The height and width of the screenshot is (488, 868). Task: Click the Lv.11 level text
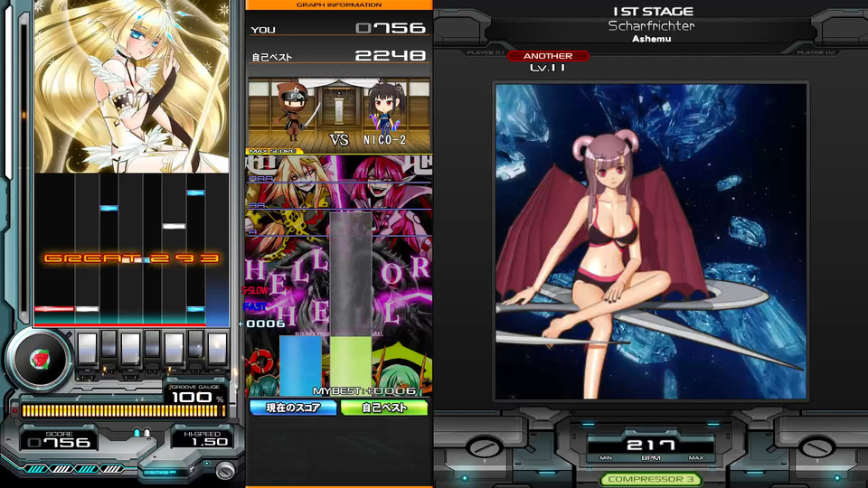pyautogui.click(x=548, y=68)
